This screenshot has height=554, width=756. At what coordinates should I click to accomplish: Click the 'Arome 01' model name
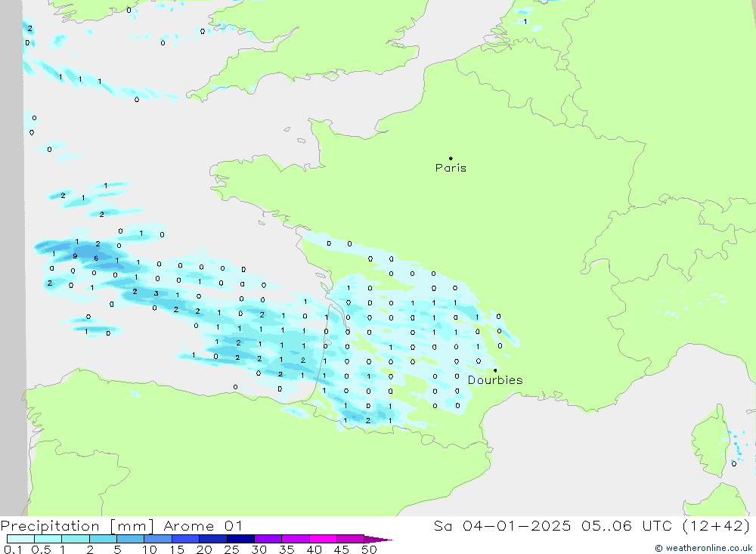point(203,526)
